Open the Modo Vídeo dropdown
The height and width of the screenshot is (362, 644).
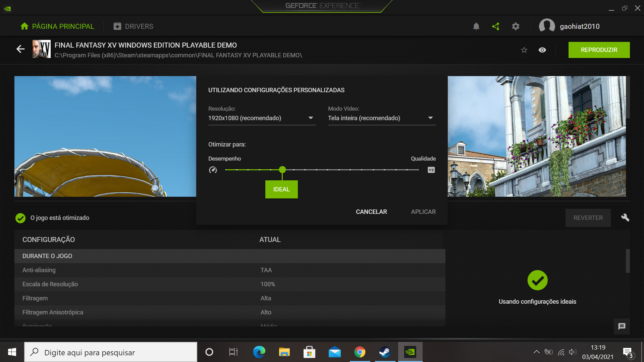pyautogui.click(x=382, y=118)
